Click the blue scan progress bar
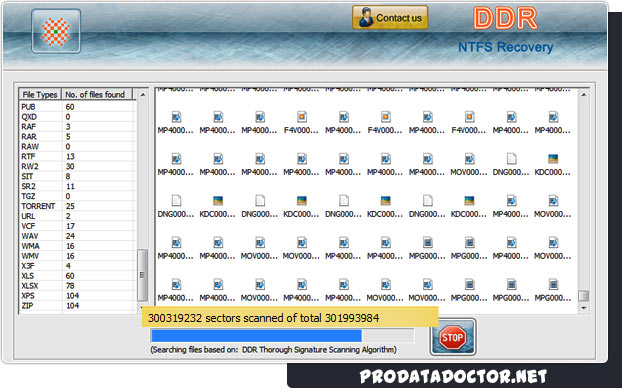This screenshot has width=622, height=388. (x=282, y=336)
